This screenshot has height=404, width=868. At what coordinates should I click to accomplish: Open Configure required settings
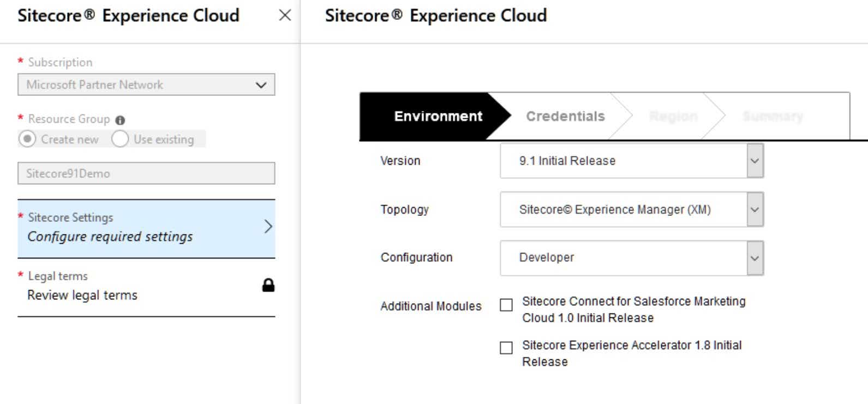pyautogui.click(x=109, y=236)
